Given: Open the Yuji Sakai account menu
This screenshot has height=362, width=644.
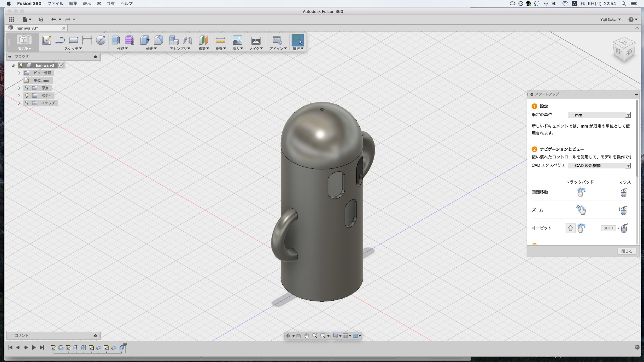Looking at the screenshot, I should [x=610, y=19].
